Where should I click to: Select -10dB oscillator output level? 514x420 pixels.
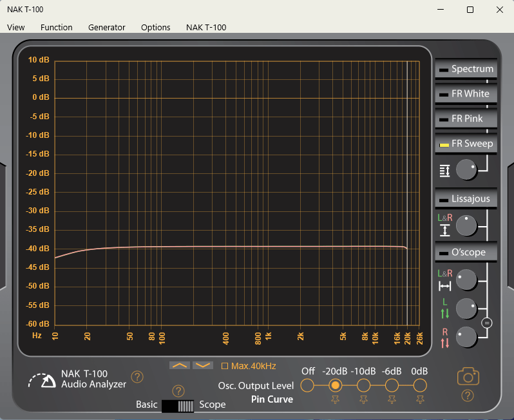[x=363, y=386]
